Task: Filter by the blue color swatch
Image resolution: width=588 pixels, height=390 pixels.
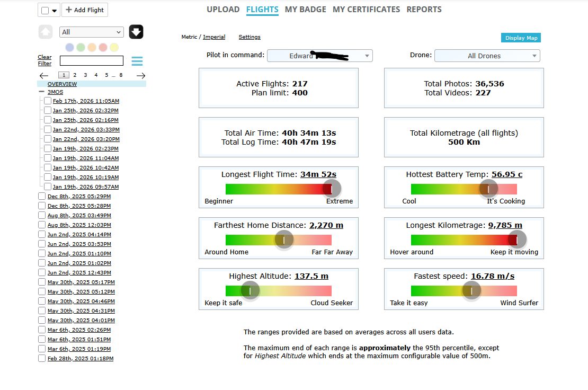Action: click(x=69, y=47)
